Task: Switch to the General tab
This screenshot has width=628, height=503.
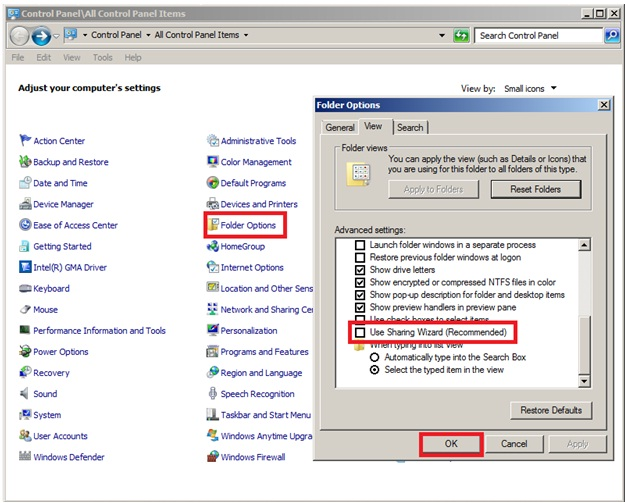Action: 340,127
